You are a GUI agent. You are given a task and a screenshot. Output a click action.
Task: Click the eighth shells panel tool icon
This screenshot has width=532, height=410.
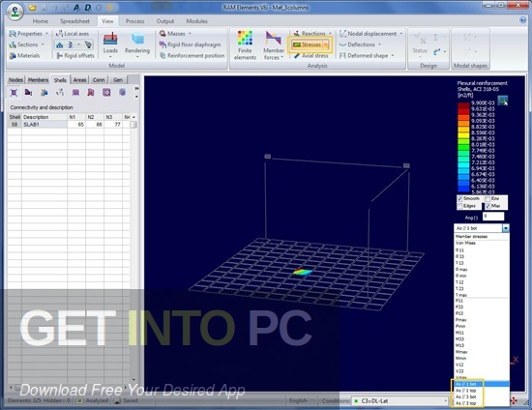[123, 92]
